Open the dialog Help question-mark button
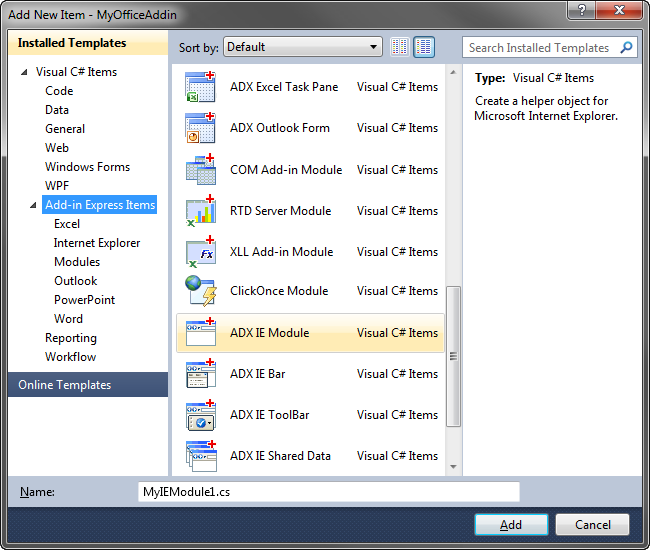The height and width of the screenshot is (550, 650). [581, 10]
